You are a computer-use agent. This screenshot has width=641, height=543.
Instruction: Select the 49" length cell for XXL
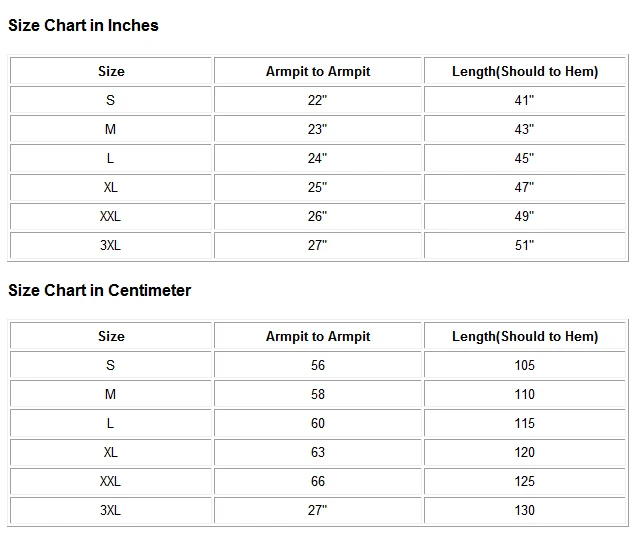click(x=525, y=216)
